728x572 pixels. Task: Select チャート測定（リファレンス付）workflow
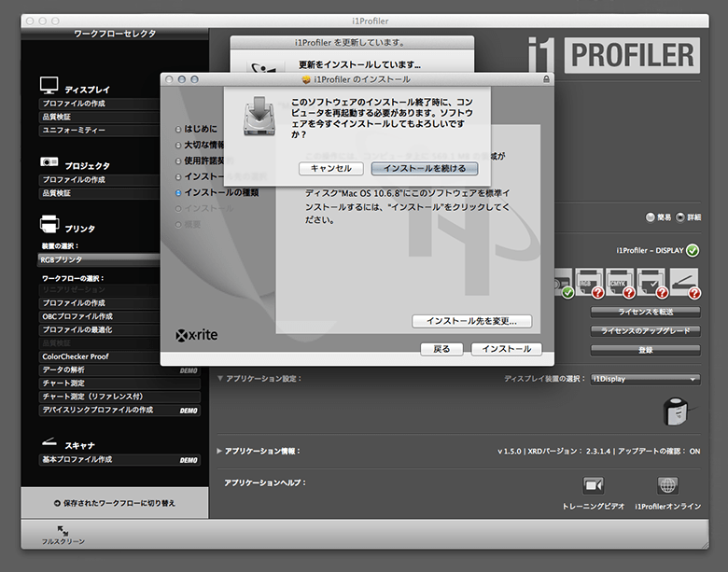point(119,397)
